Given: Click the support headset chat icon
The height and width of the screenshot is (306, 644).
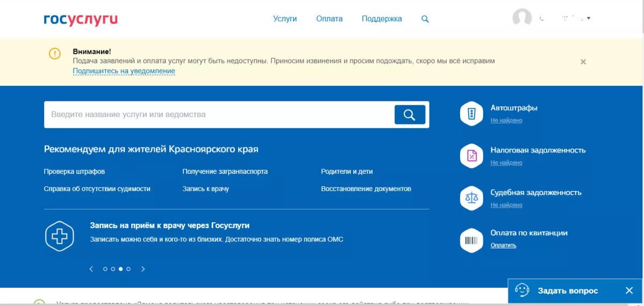Looking at the screenshot, I should click(x=522, y=290).
